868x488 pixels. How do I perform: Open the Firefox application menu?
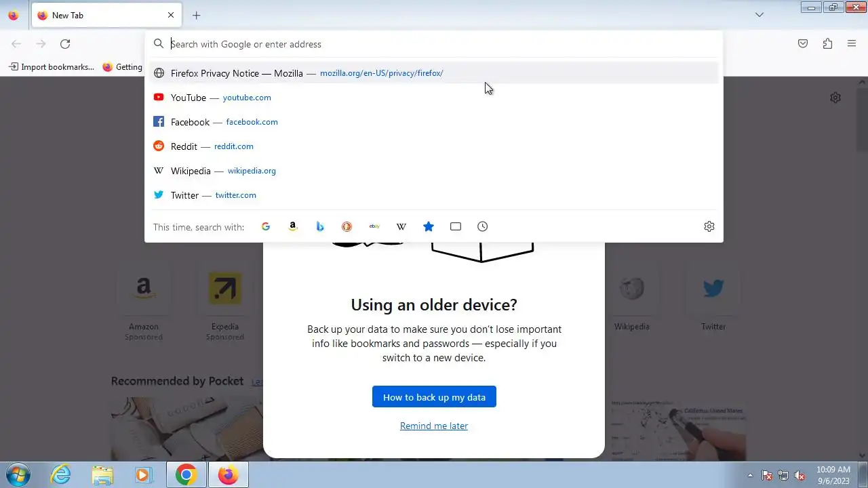[x=852, y=44]
